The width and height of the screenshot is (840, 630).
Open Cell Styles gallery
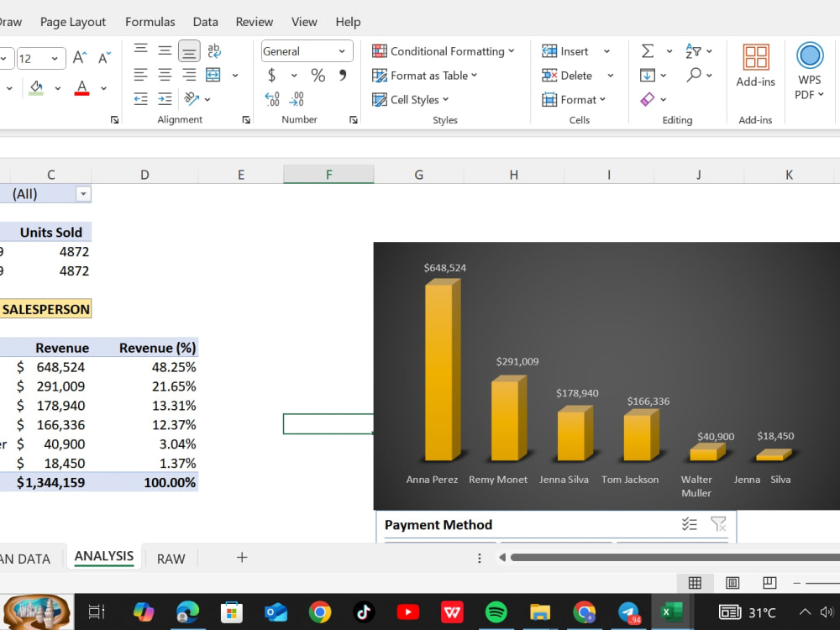(x=411, y=100)
